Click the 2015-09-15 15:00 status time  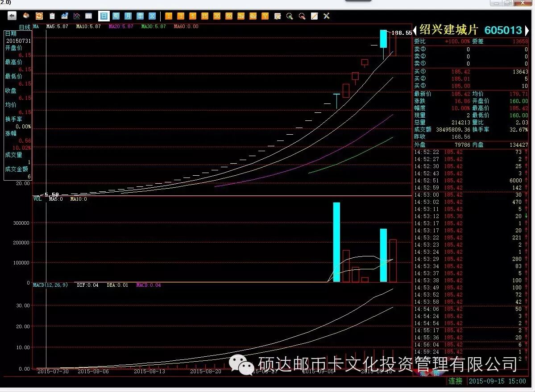coord(497,381)
